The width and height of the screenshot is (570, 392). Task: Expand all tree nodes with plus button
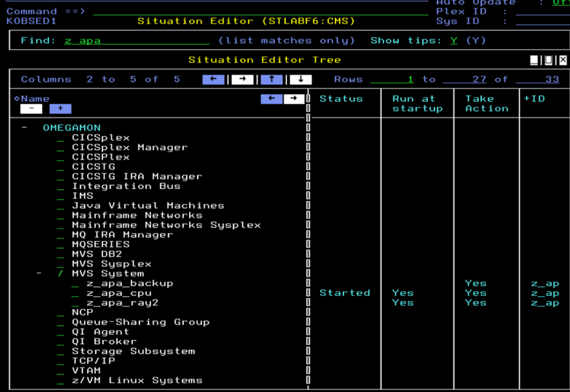pos(61,108)
